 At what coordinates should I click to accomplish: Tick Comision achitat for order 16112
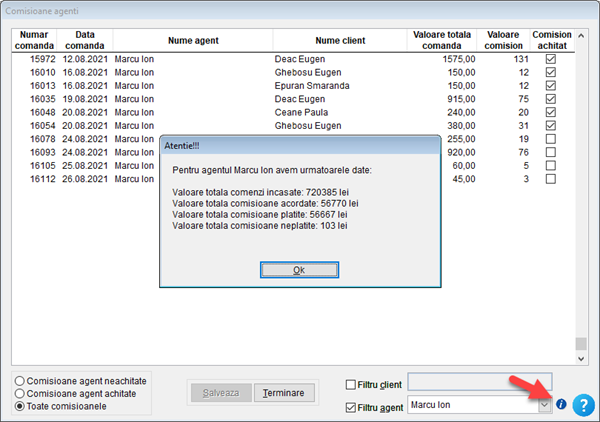coord(550,178)
